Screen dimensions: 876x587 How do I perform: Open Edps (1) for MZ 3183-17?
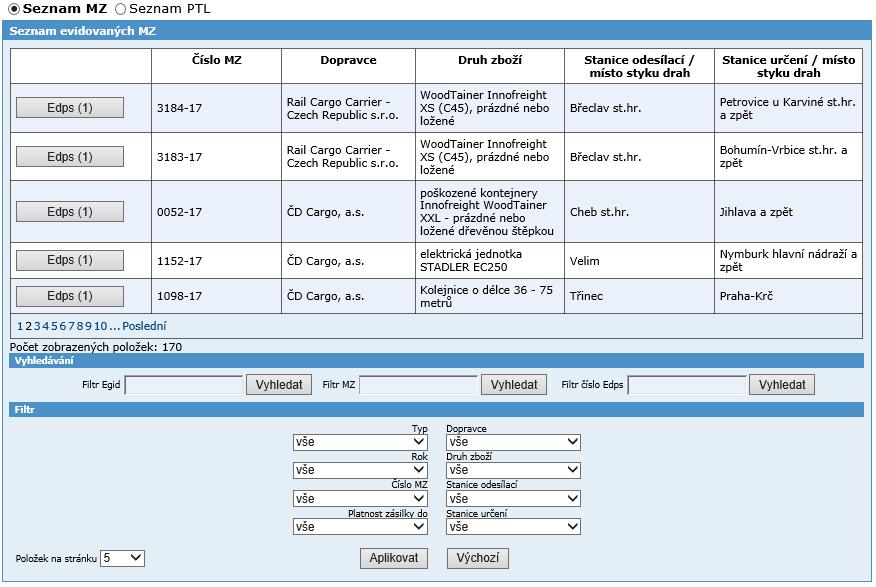click(x=70, y=157)
